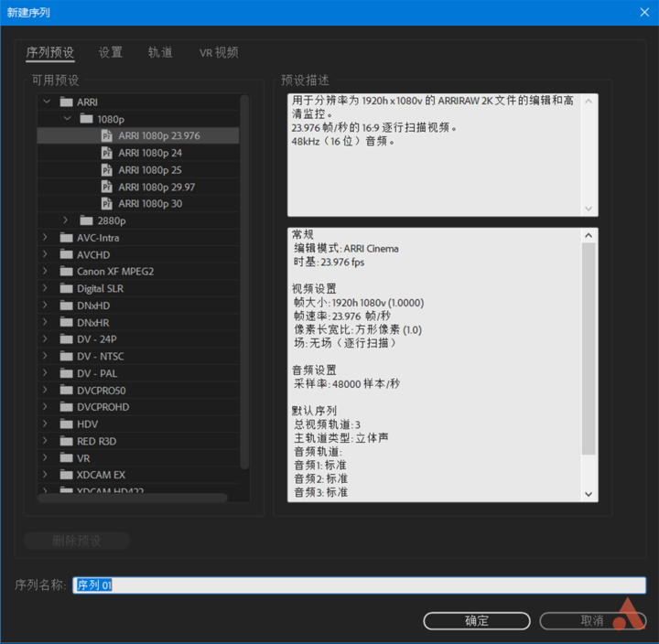Click the preset list vertical scrollbar

244,282
